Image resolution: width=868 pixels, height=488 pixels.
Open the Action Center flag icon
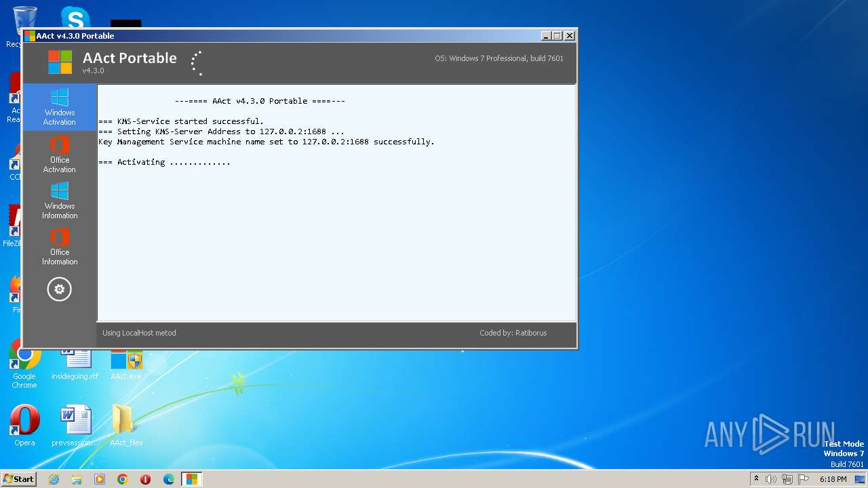[x=804, y=479]
